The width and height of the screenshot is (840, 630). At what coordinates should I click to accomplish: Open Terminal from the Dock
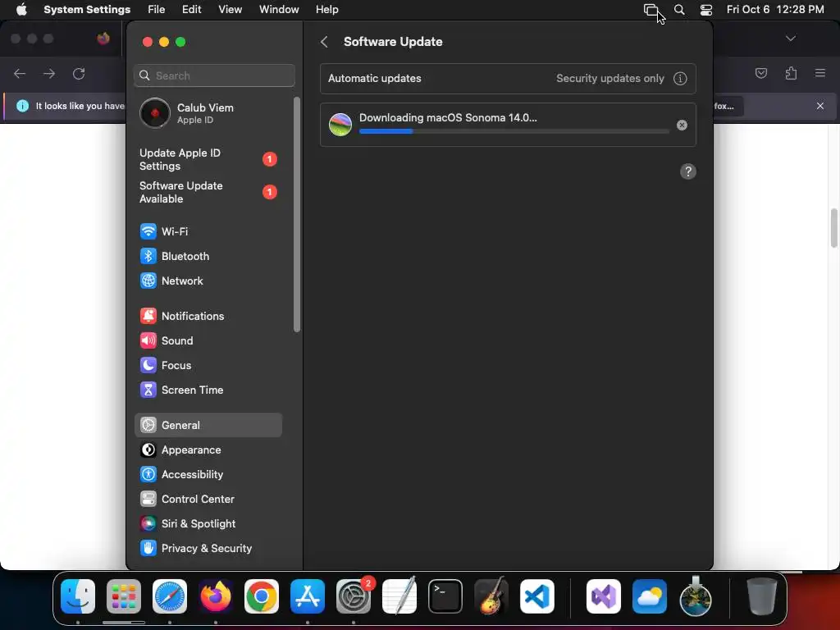445,596
